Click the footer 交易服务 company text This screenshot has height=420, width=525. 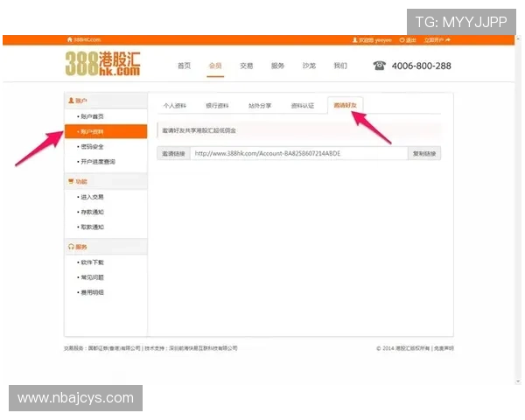click(x=102, y=348)
